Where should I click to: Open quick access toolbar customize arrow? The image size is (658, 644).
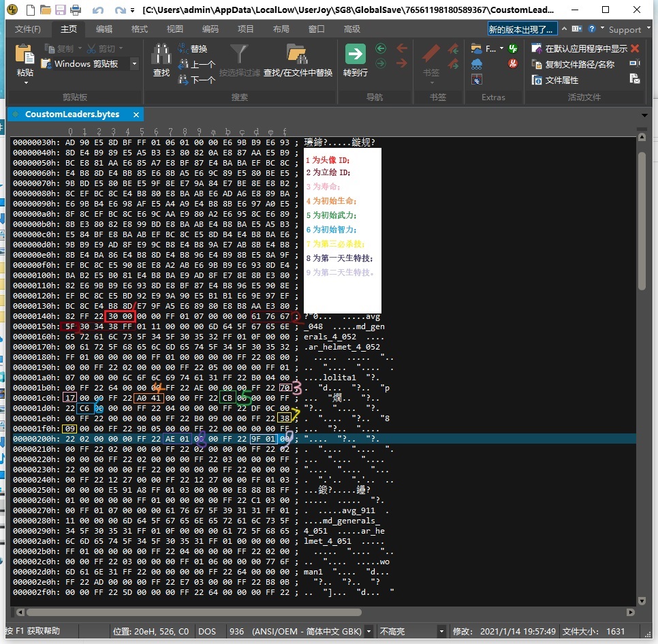[x=133, y=10]
